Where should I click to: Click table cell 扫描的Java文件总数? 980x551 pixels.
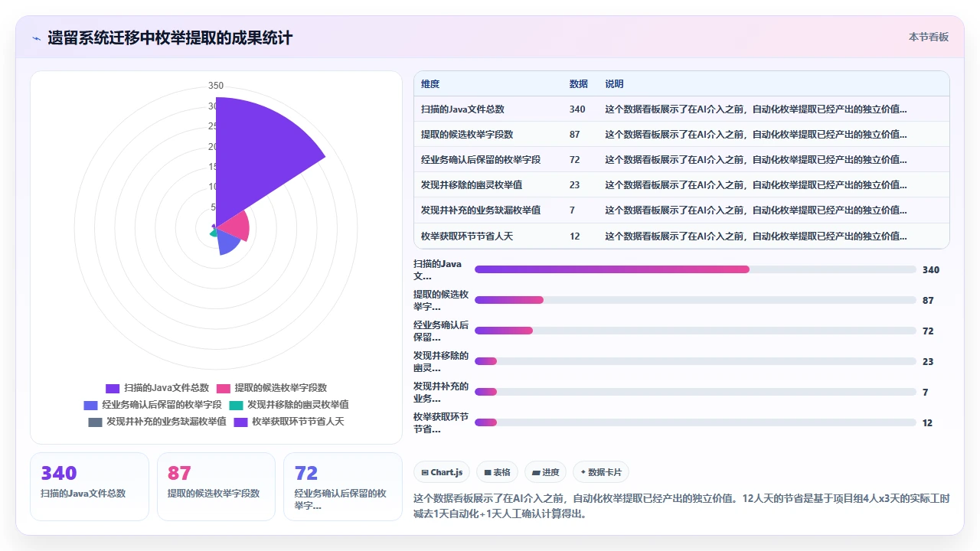[x=462, y=109]
